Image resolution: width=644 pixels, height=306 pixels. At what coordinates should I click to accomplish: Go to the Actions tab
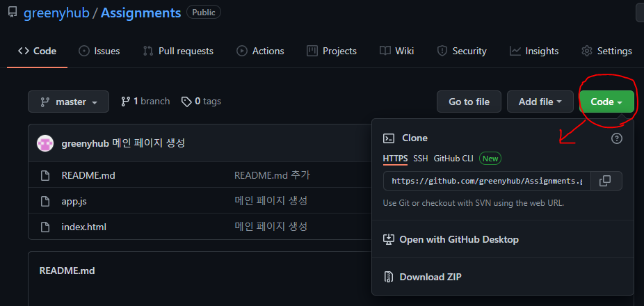point(260,51)
